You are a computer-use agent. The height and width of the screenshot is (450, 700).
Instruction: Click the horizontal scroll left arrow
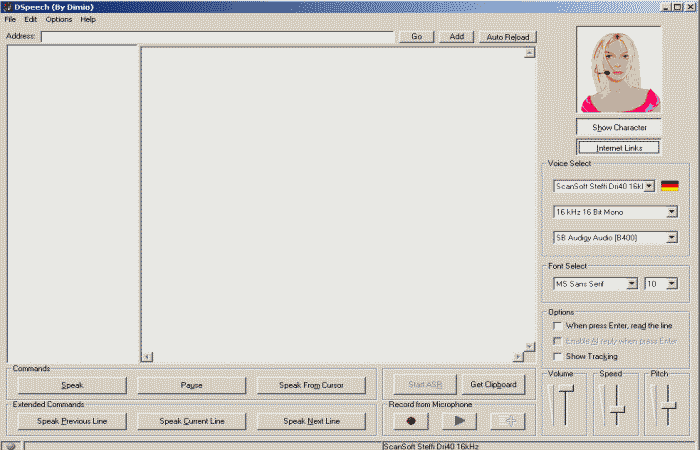tap(147, 356)
